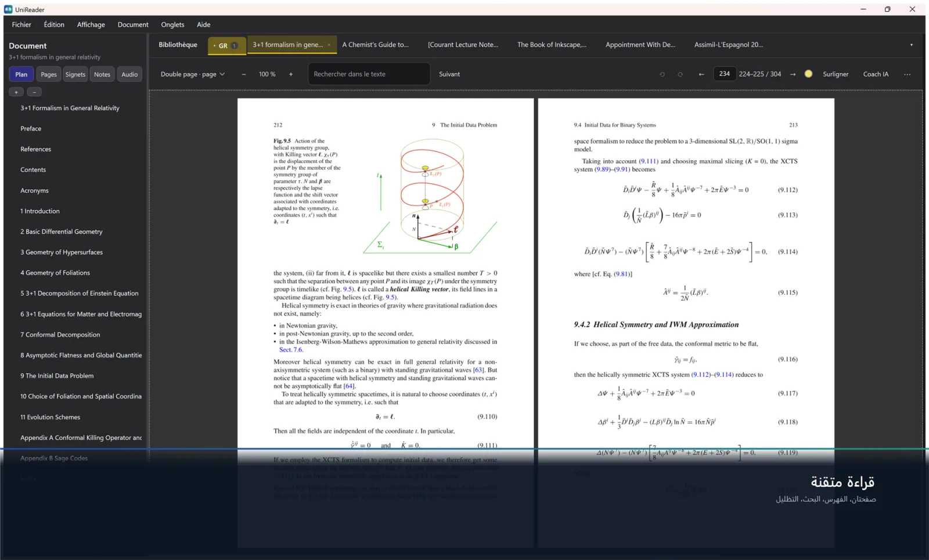Viewport: 929px width, 560px height.
Task: Focus the Rechercher dans le texte field
Action: 369,74
